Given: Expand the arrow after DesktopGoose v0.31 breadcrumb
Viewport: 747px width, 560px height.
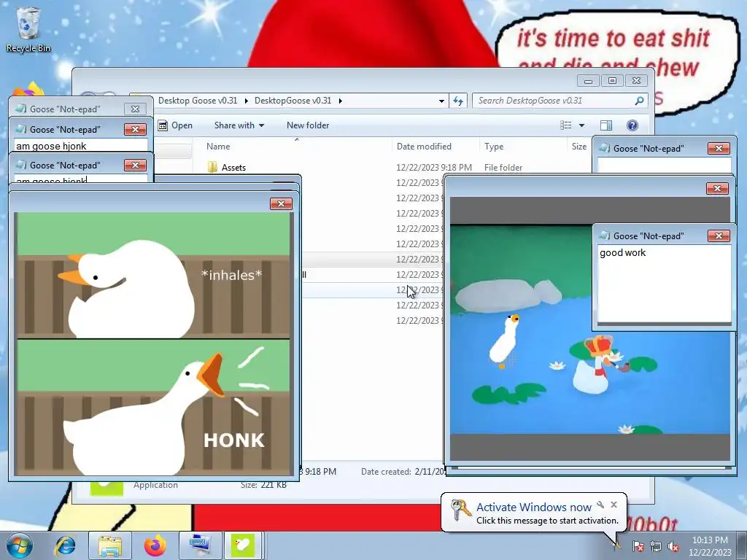Looking at the screenshot, I should [x=340, y=101].
